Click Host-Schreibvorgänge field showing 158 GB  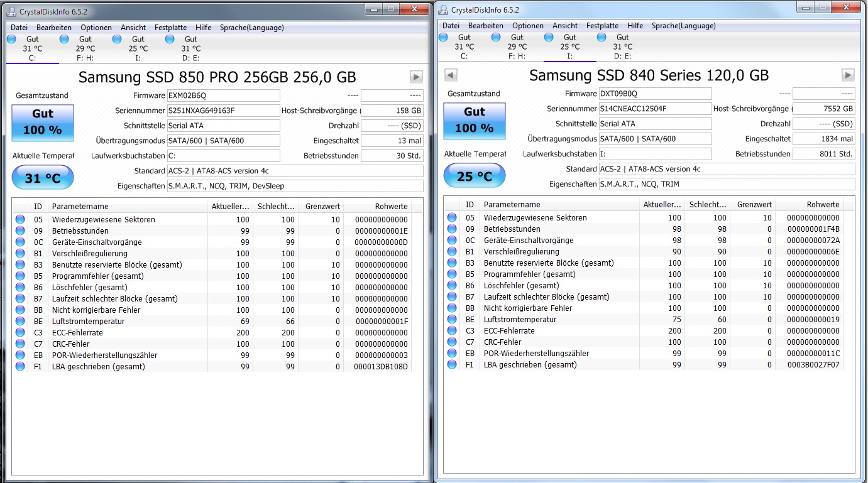coord(392,111)
